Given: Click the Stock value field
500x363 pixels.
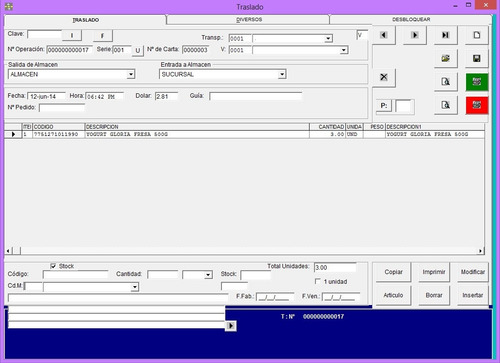Looking at the screenshot, I should 255,275.
